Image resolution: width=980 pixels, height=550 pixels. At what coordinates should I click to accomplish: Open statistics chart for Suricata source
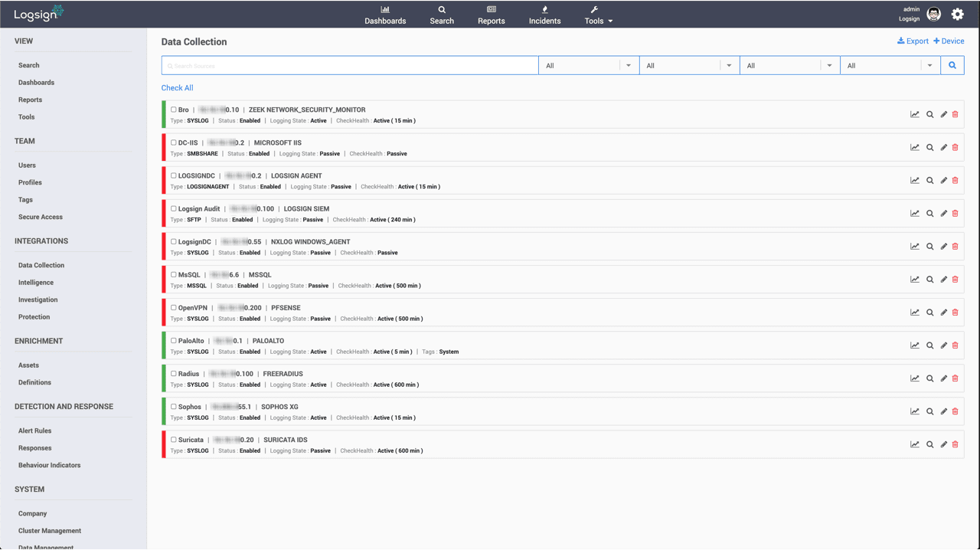tap(914, 444)
